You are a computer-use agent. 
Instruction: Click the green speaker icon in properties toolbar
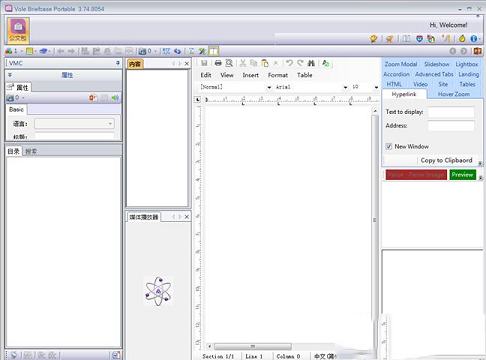[115, 98]
